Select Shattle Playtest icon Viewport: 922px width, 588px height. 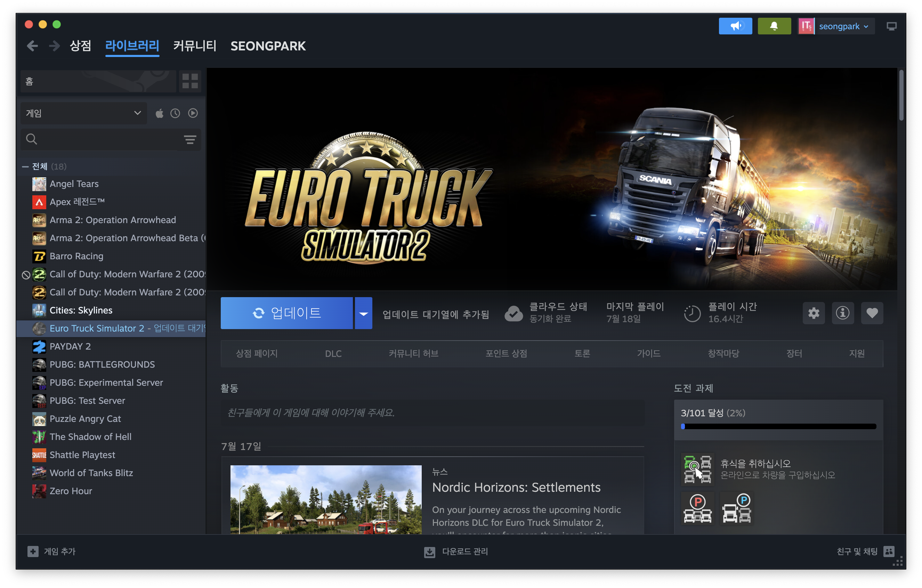click(39, 455)
